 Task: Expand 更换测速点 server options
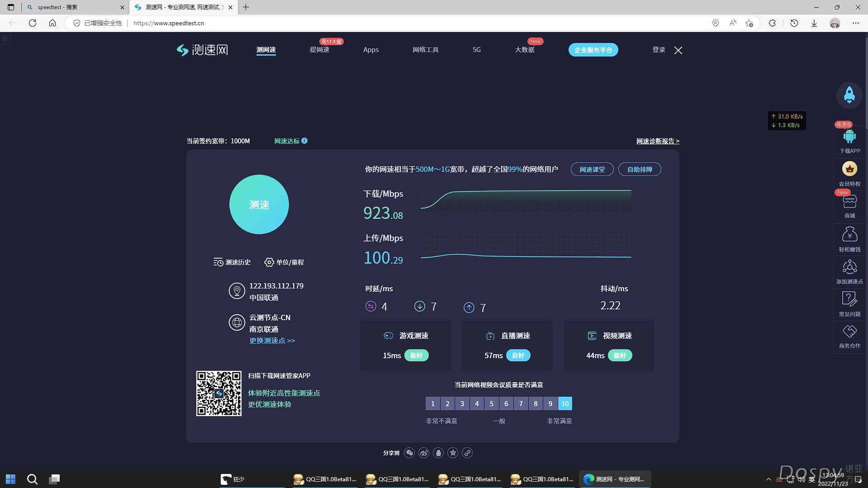point(272,341)
